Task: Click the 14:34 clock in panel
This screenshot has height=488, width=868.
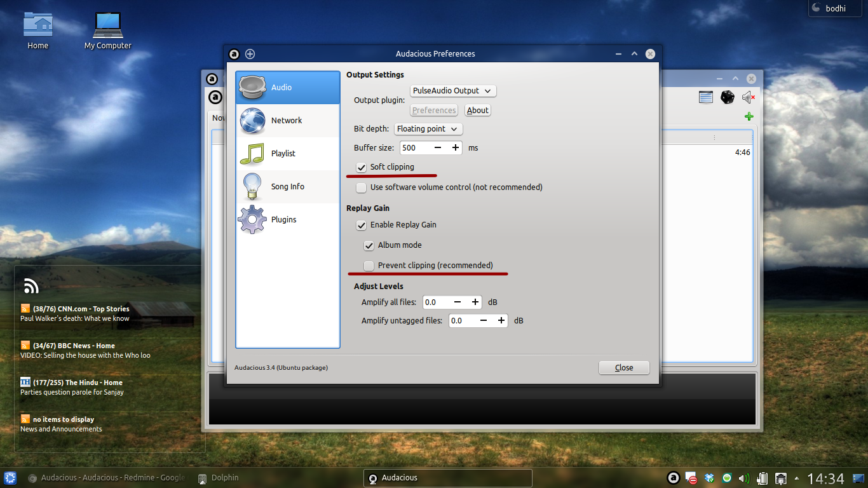Action: [825, 478]
